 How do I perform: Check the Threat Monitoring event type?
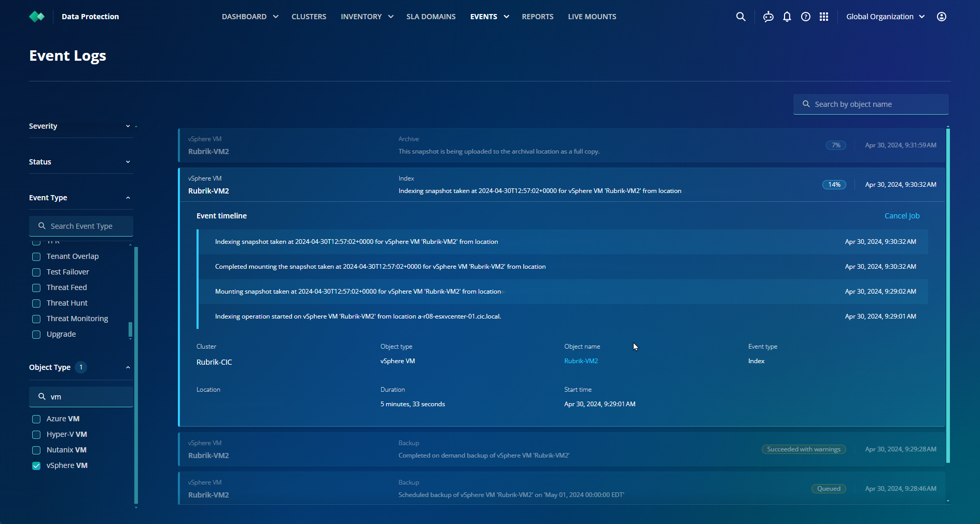point(36,319)
